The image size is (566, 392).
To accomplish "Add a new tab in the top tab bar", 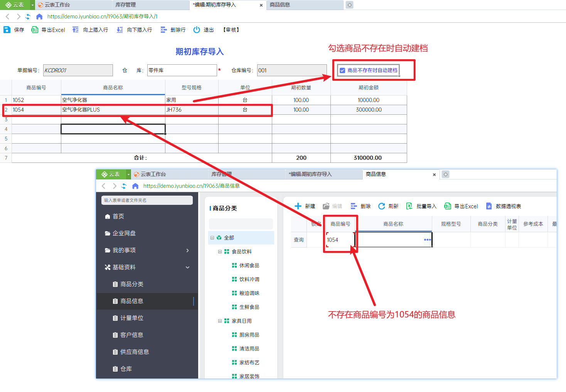I will point(349,5).
